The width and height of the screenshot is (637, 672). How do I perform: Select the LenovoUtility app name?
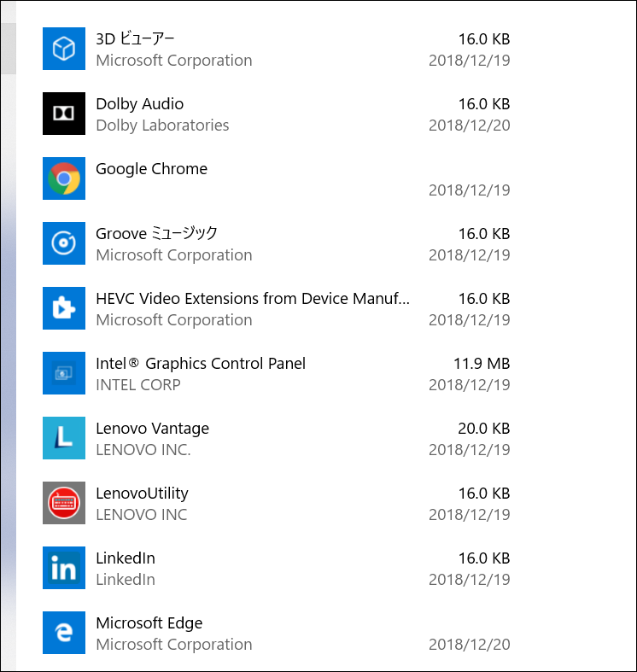coord(142,494)
